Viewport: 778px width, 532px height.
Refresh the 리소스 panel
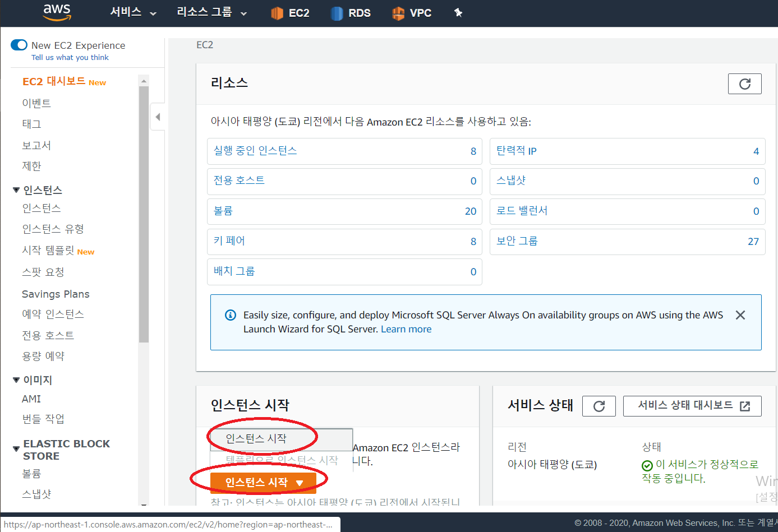click(x=744, y=84)
